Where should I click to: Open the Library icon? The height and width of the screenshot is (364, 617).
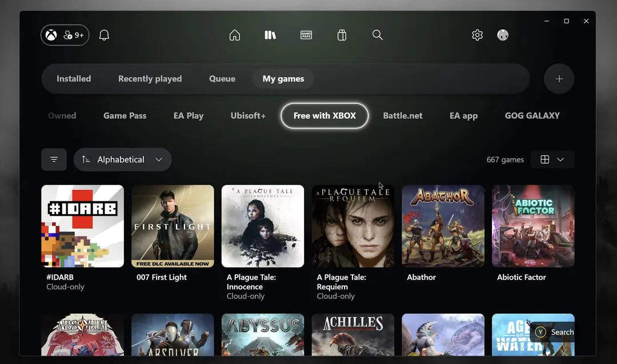coord(270,35)
